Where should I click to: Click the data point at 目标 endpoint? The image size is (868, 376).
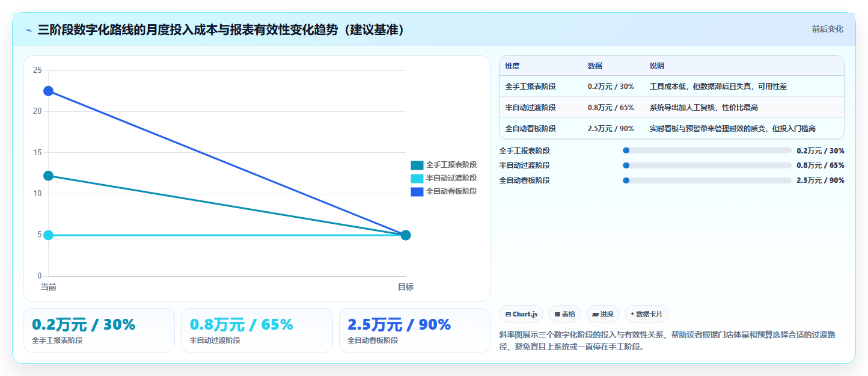pos(406,235)
